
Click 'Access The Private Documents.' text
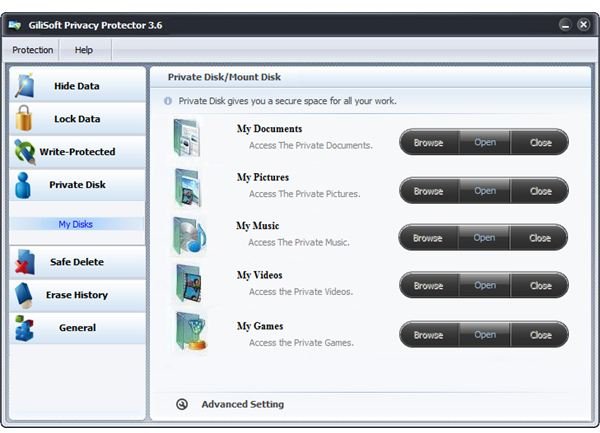[x=311, y=145]
